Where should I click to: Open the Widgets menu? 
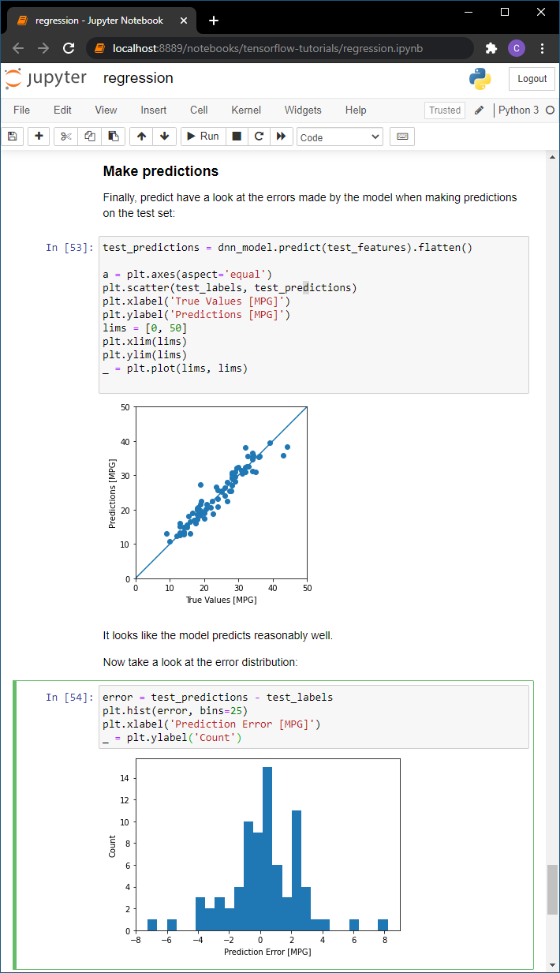303,110
